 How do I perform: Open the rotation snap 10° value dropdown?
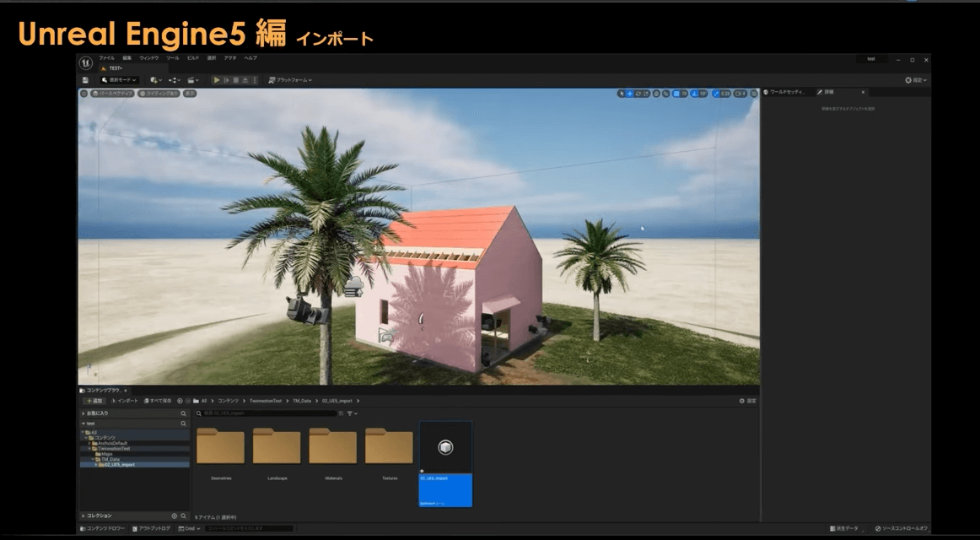tap(703, 94)
